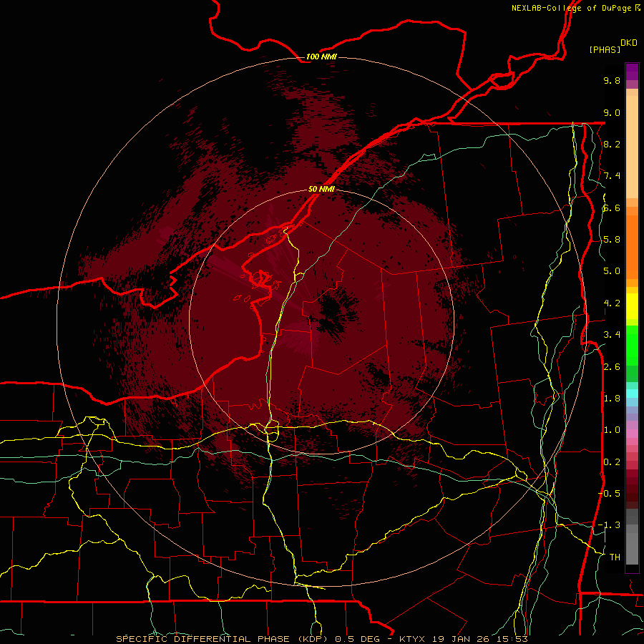The width and height of the screenshot is (644, 644).
Task: Click the 0.2 legend value
Action: (612, 462)
